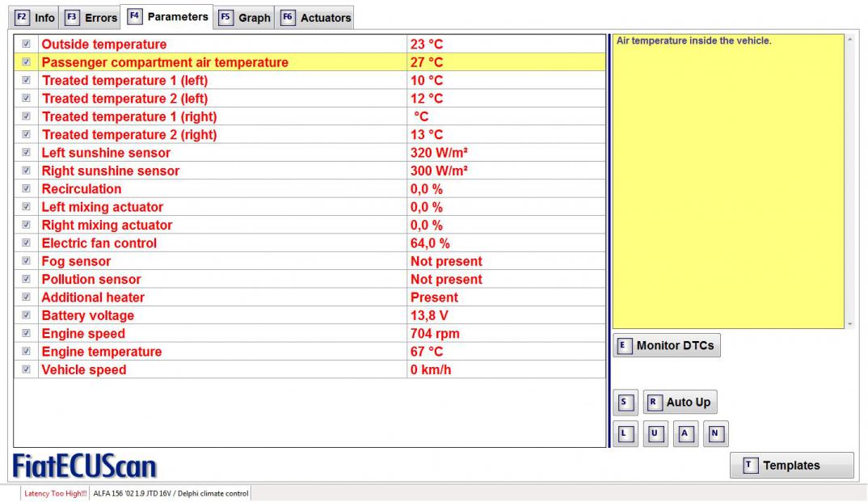Open the Errors tab
The image size is (868, 502).
(x=91, y=18)
